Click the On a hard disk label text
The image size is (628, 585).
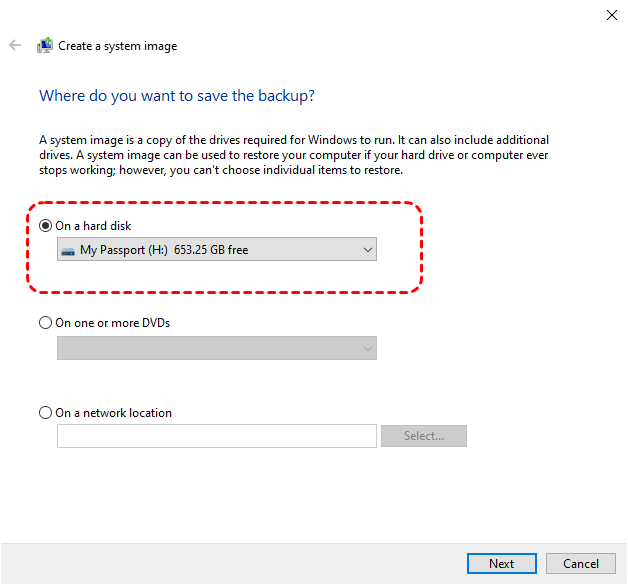[x=96, y=226]
